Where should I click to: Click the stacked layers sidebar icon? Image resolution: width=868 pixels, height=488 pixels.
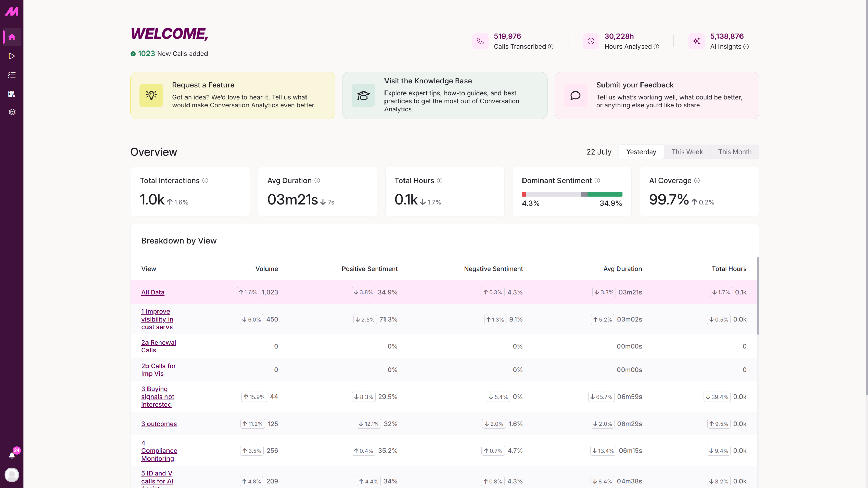[12, 112]
